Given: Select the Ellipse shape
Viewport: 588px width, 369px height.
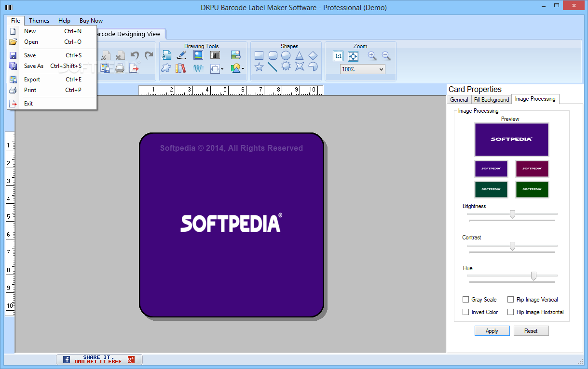Looking at the screenshot, I should click(286, 55).
